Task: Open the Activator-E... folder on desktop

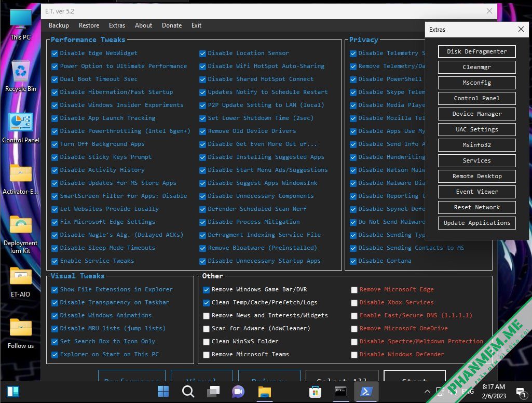Action: pos(20,179)
